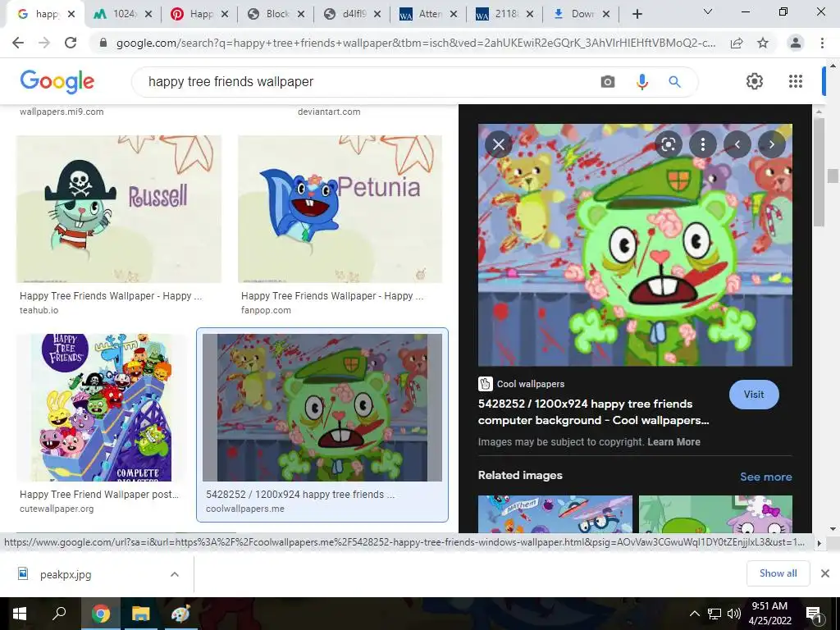Open Google quick settings gear
This screenshot has height=630, width=840.
[755, 81]
